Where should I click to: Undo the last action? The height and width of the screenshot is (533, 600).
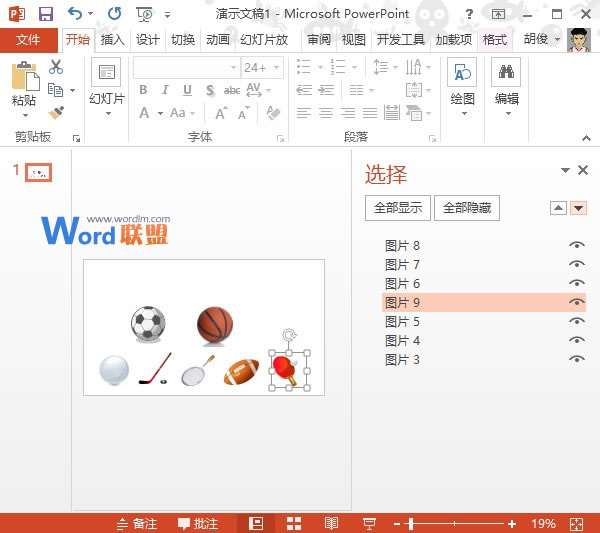(x=75, y=14)
